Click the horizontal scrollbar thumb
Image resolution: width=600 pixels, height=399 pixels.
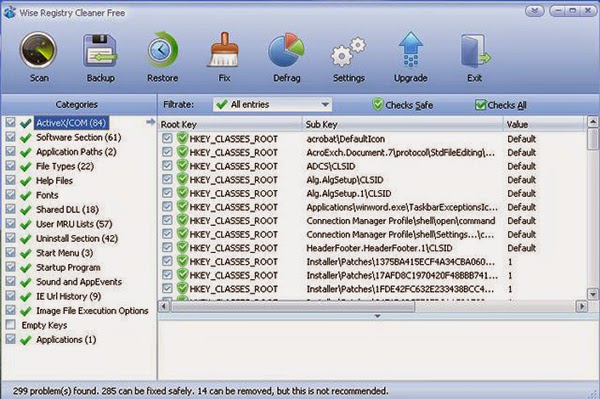[x=293, y=306]
